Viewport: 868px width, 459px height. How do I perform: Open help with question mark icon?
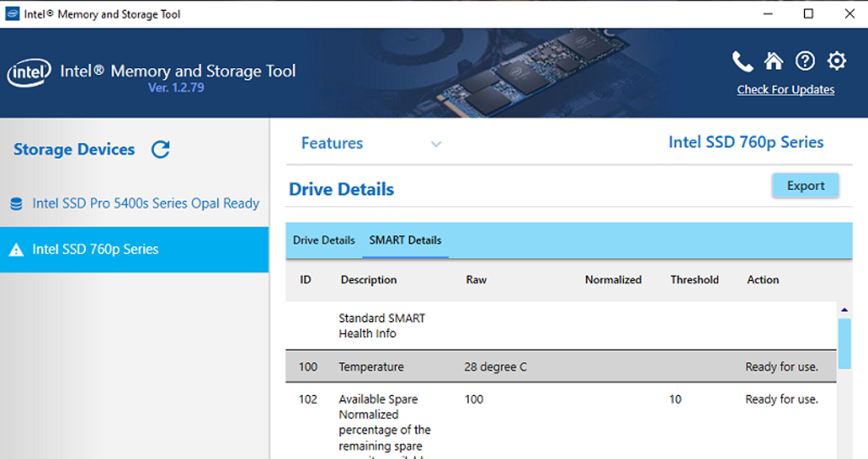(805, 61)
